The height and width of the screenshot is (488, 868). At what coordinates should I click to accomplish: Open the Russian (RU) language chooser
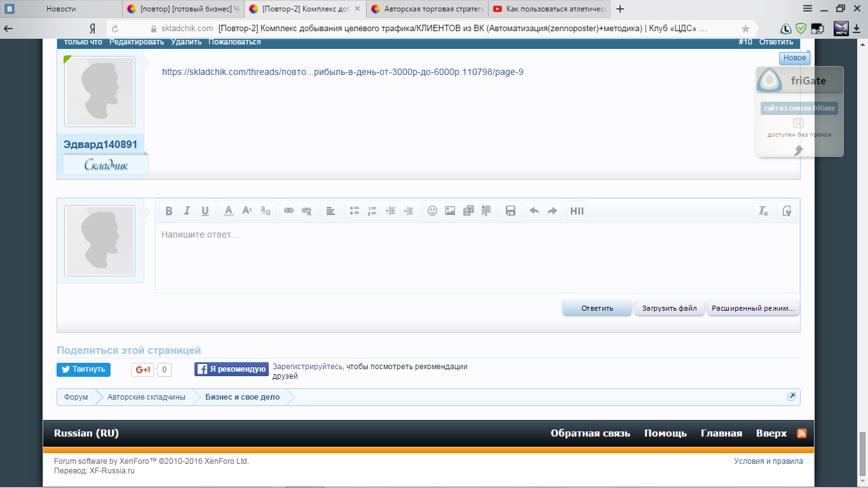(86, 433)
